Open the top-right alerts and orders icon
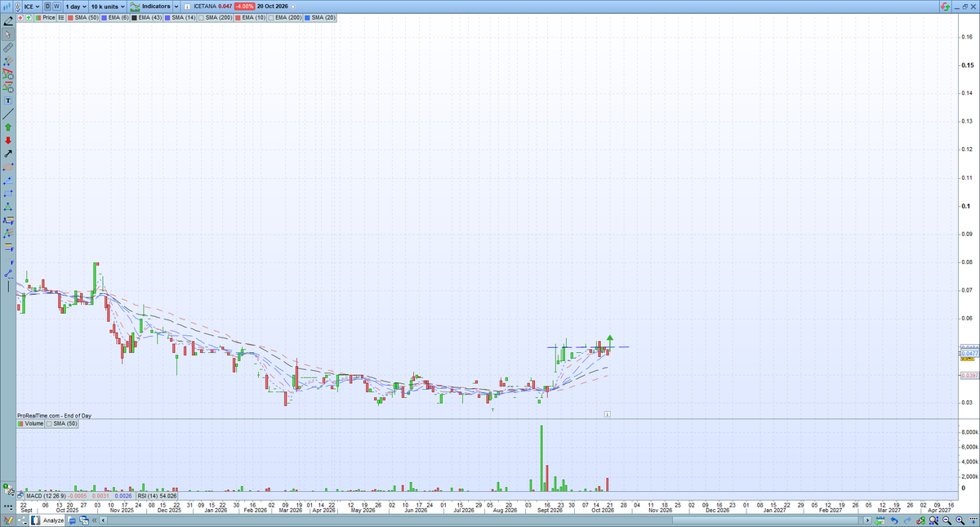980x527 pixels. 945,6
